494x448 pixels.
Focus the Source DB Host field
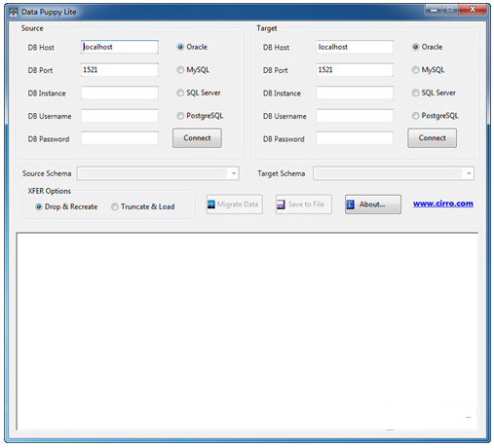point(120,47)
